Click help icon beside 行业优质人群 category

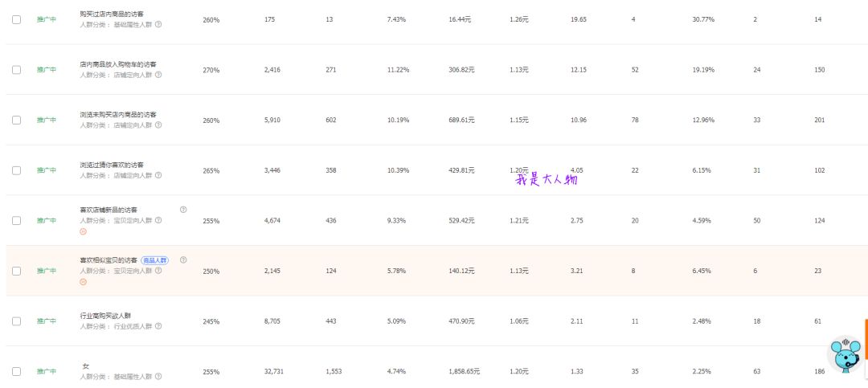[158, 326]
